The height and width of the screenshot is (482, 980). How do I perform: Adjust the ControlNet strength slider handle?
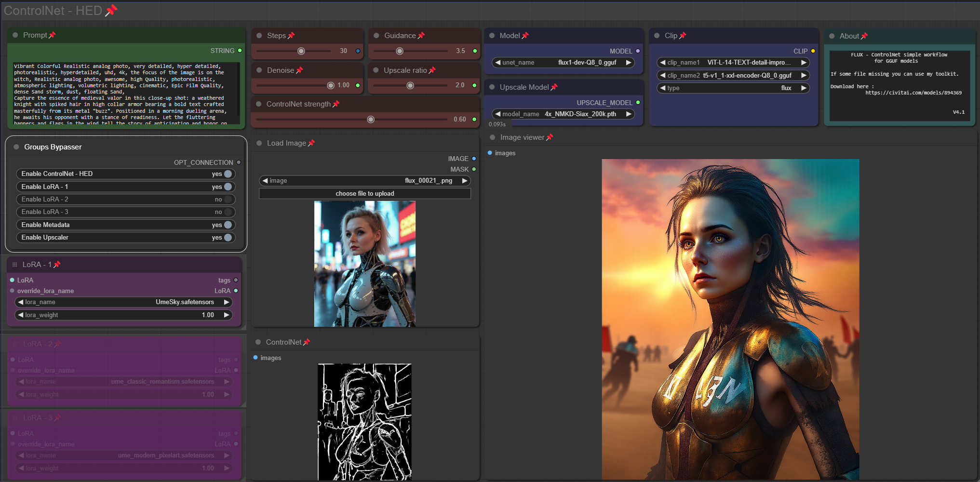coord(371,120)
